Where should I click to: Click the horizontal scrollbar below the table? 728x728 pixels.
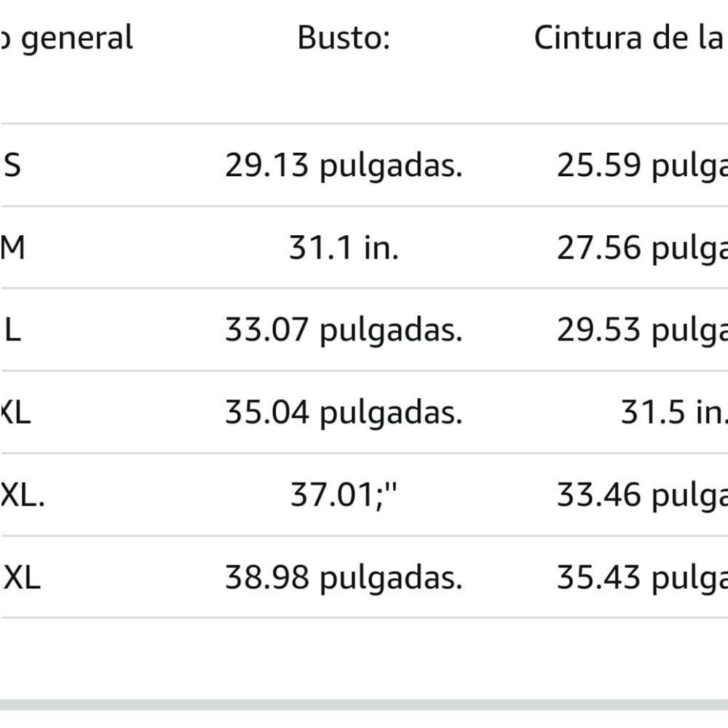364,705
